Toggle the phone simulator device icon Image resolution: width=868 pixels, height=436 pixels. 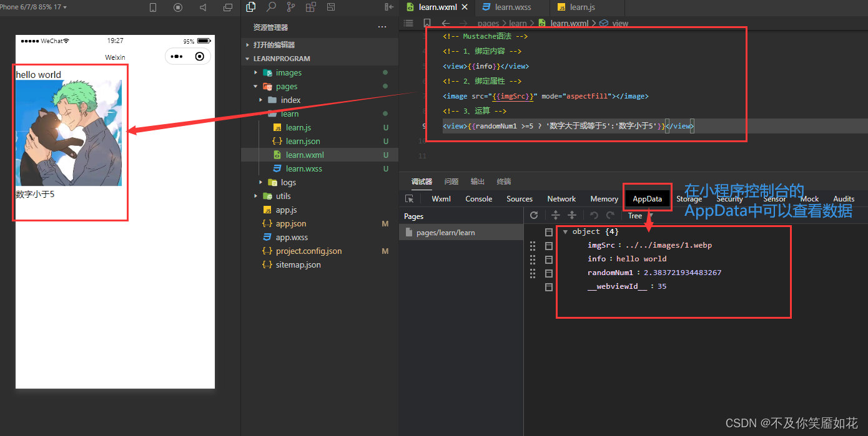coord(153,7)
